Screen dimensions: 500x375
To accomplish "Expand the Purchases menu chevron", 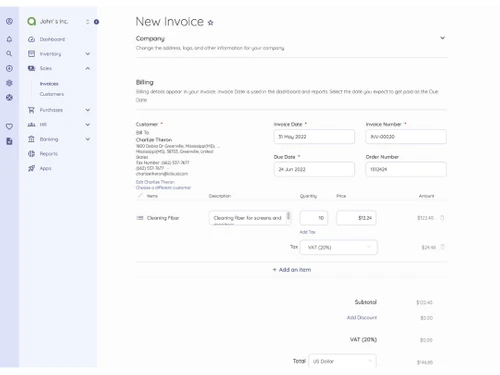I will pyautogui.click(x=88, y=110).
